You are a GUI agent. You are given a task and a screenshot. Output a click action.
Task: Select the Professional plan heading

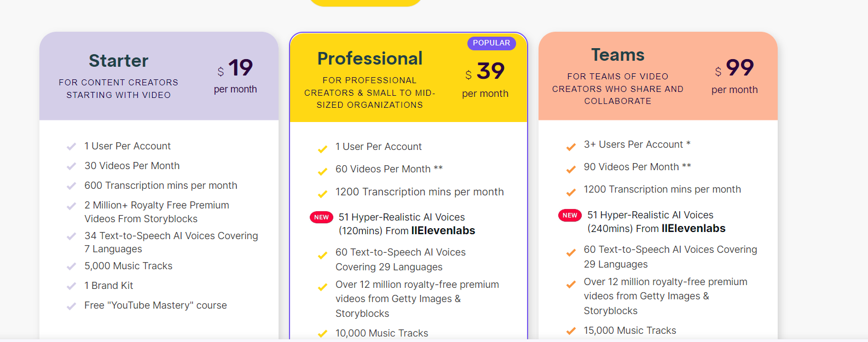point(370,59)
